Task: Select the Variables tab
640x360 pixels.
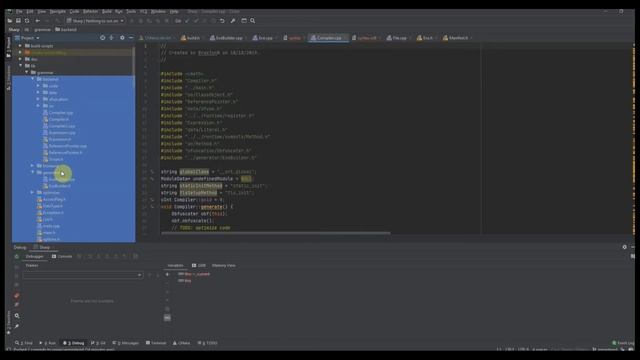Action: coord(176,266)
